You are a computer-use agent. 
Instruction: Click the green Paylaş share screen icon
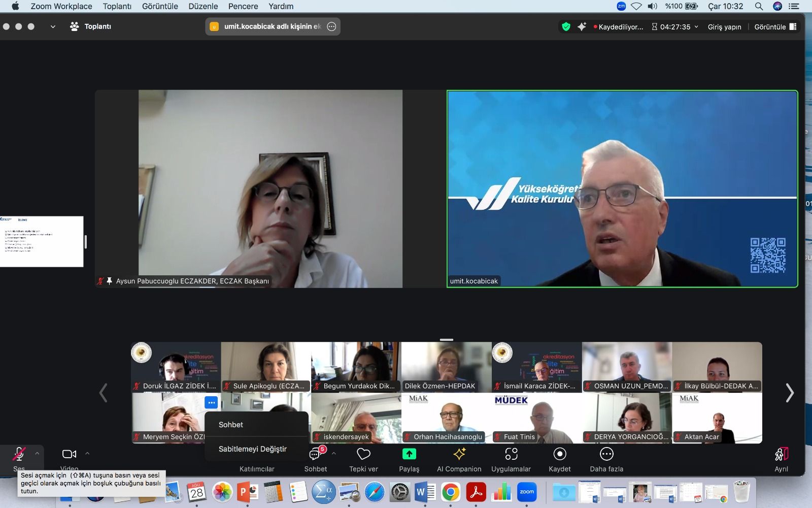409,454
